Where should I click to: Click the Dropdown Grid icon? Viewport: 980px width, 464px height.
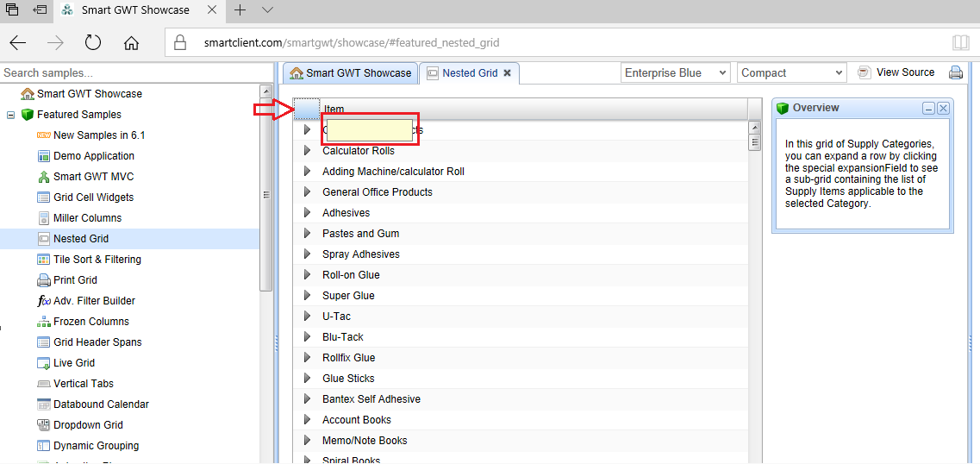[44, 424]
